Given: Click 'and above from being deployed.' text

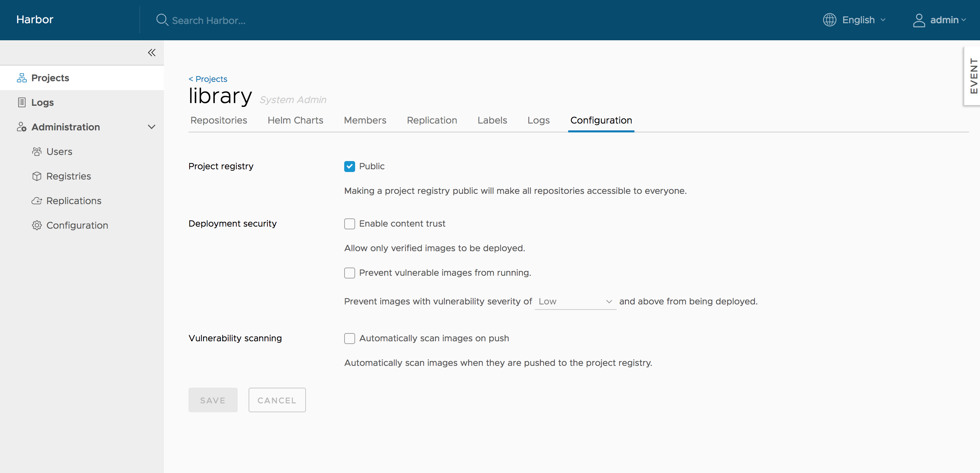Looking at the screenshot, I should click(x=688, y=302).
